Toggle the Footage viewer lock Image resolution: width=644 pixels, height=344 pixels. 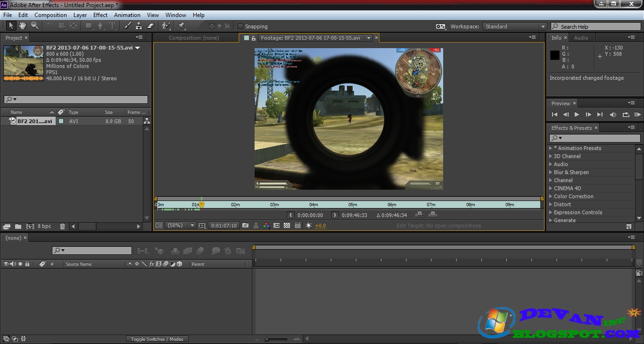tap(253, 38)
